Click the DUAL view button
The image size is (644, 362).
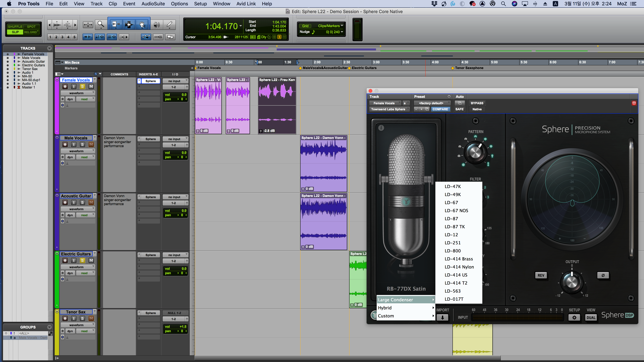tap(591, 318)
